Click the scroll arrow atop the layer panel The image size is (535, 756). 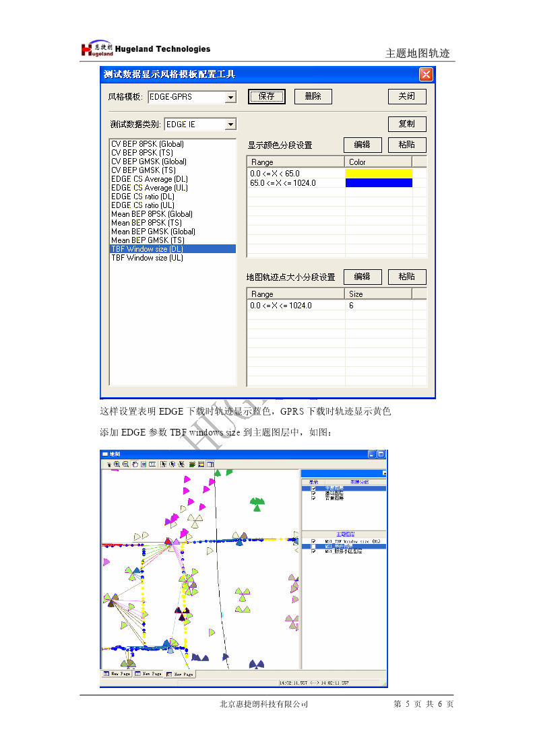point(385,473)
